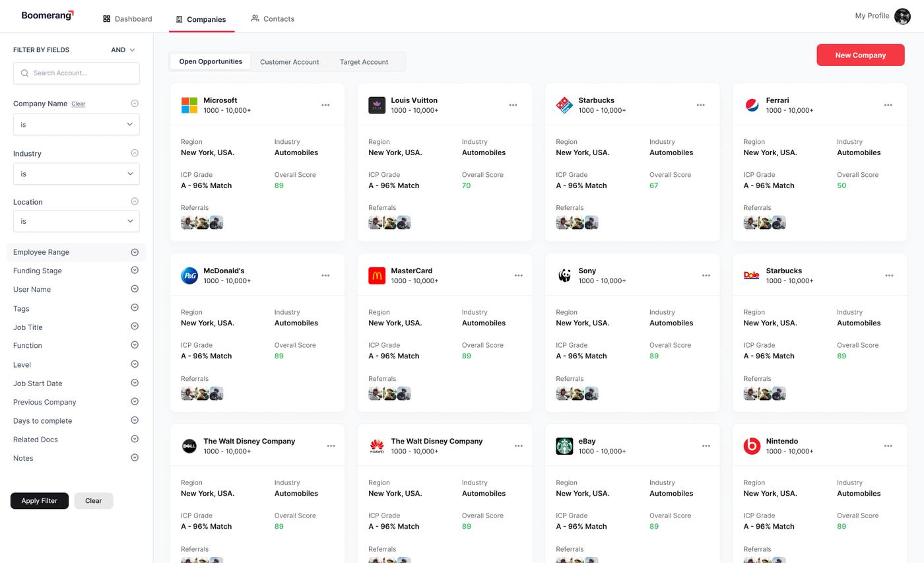Click the Louis Vuitton company logo

coord(377,105)
